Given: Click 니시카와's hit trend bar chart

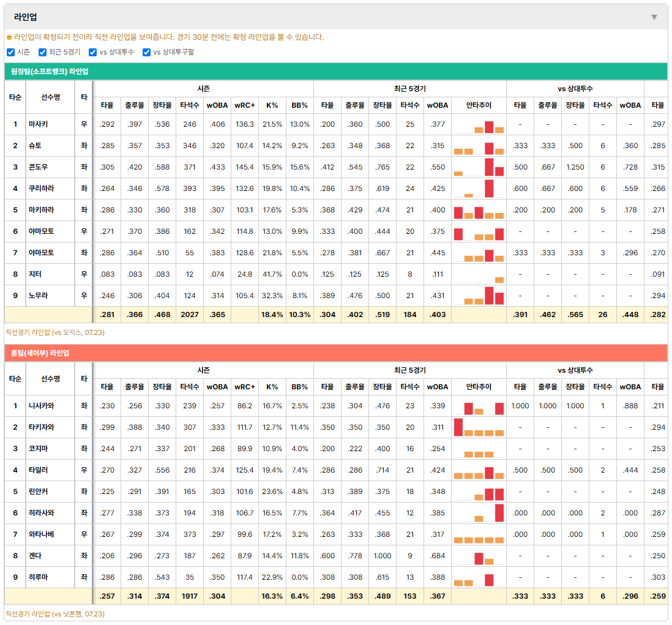Looking at the screenshot, I should point(479,406).
